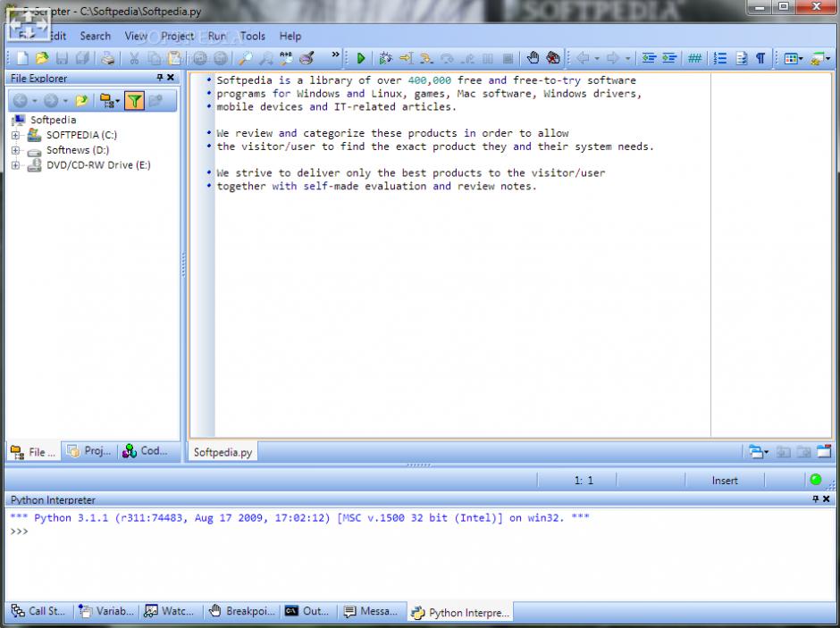Toggle the File Explorer filter button
Screen dimensions: 840x628
click(x=134, y=101)
